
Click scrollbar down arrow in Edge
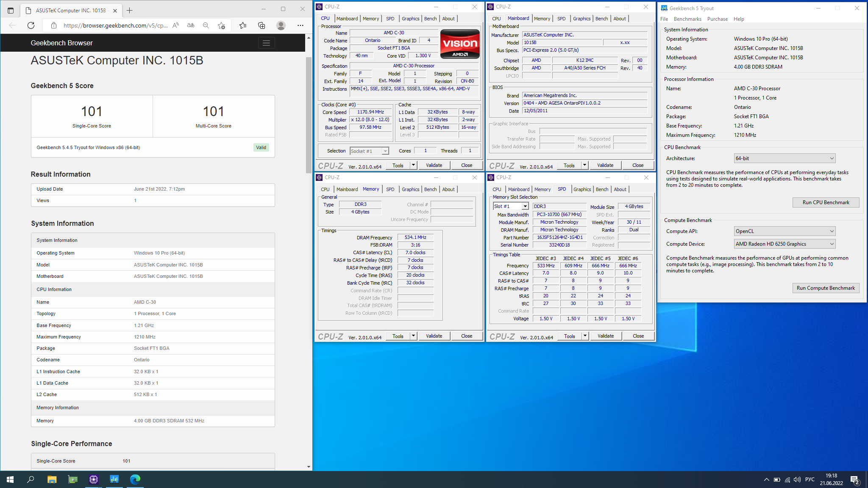click(x=309, y=467)
